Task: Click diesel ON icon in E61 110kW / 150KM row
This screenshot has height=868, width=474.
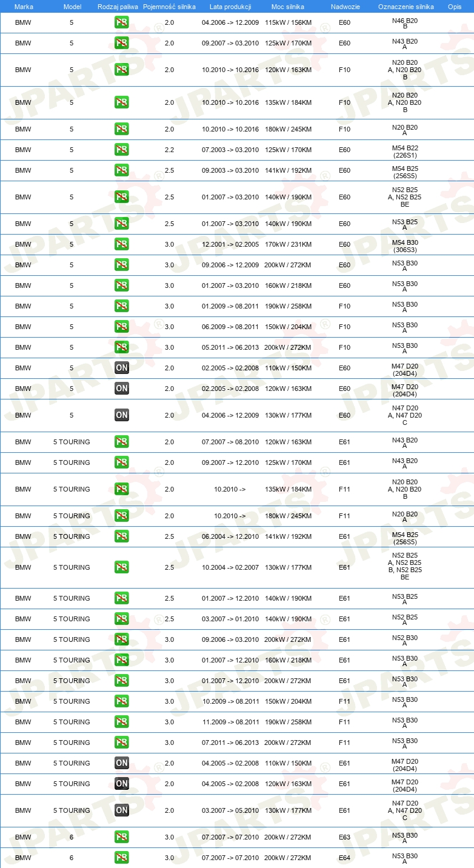Action: [x=122, y=763]
